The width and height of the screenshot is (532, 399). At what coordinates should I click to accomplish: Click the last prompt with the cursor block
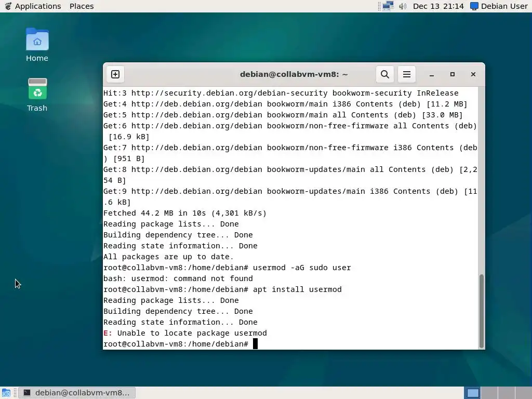pos(180,344)
